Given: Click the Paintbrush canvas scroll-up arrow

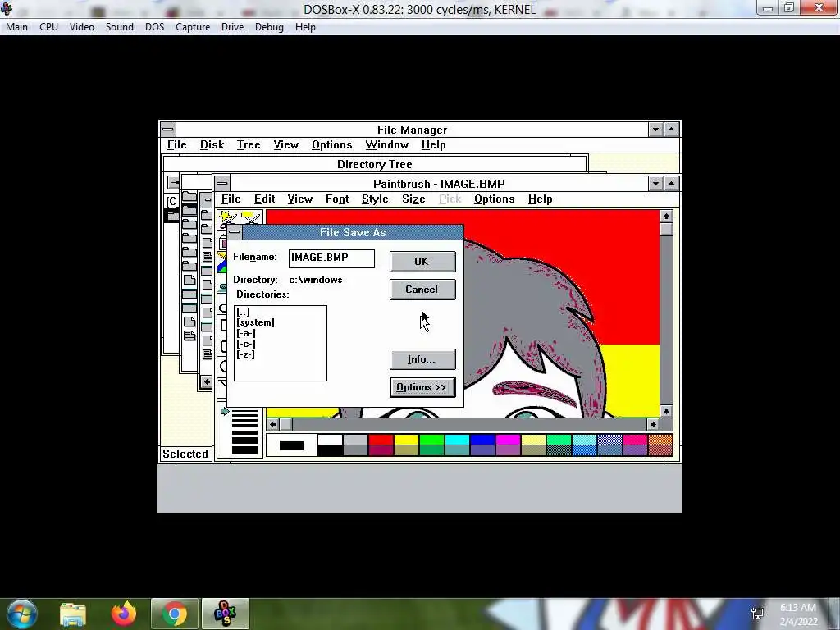Looking at the screenshot, I should coord(666,216).
